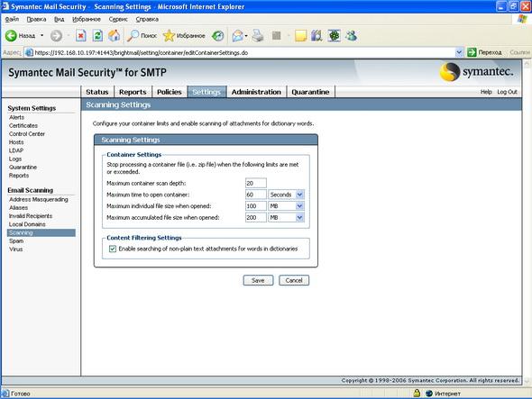Viewport: 532px width, 399px height.
Task: Expand the address bar URL dropdown
Action: [459, 52]
